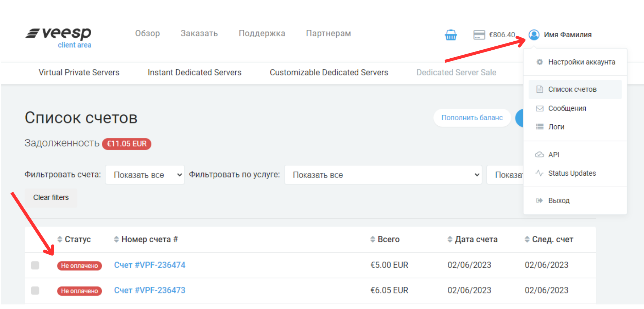This screenshot has height=309, width=644.
Task: Click the credit card balance icon
Action: pos(479,35)
